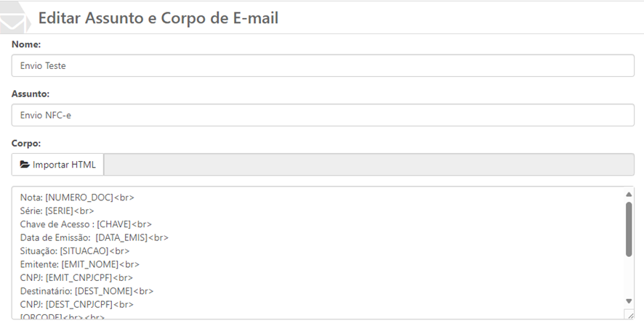Place cursor on the Nota: [NUMERO_DOC] line

(x=77, y=197)
